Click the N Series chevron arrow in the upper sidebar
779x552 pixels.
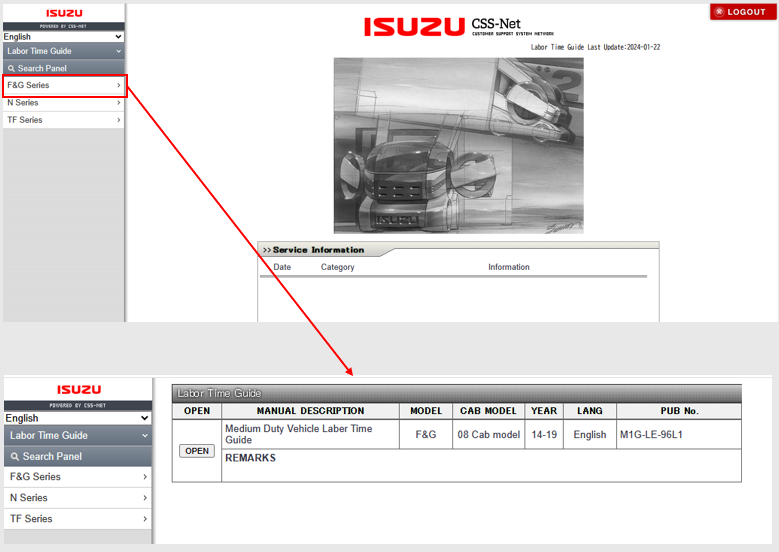click(118, 103)
